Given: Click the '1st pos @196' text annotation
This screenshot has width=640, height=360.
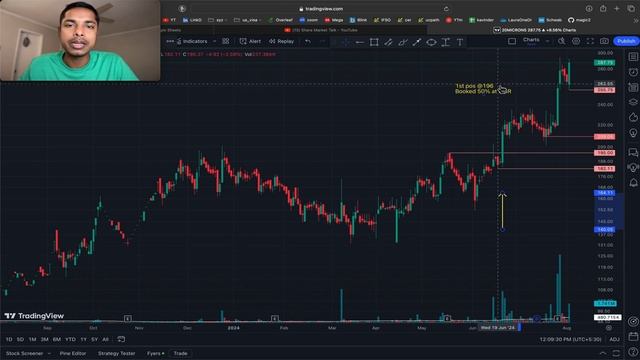Looking at the screenshot, I should (474, 86).
